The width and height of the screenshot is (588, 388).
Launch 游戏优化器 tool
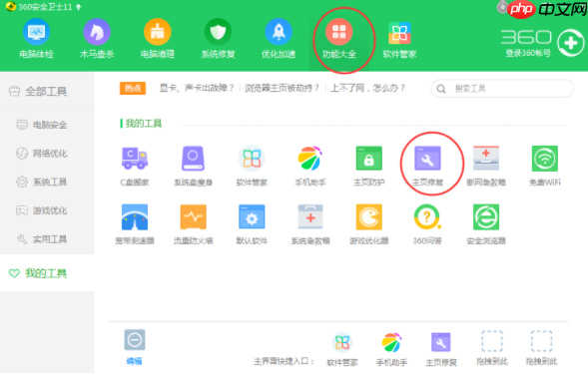[x=369, y=224]
